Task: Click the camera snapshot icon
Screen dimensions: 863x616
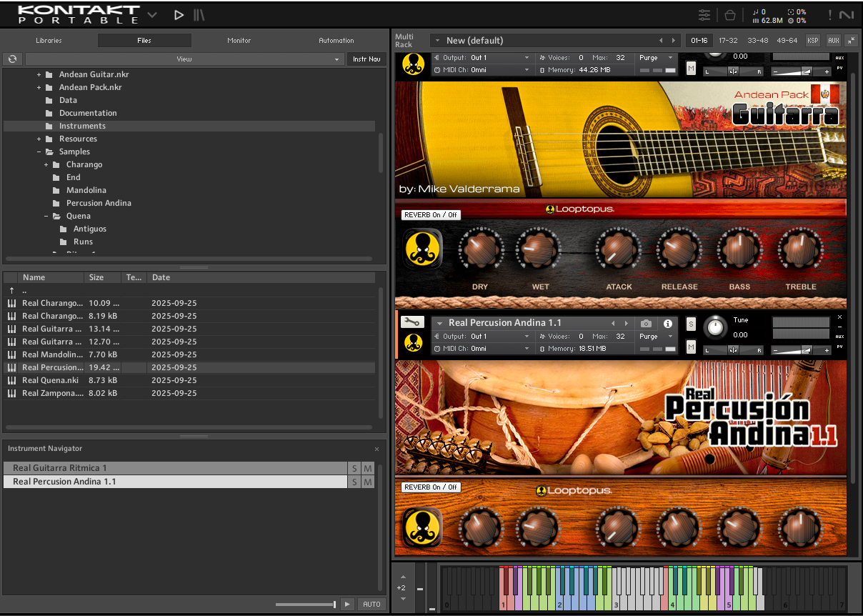Action: pos(646,324)
